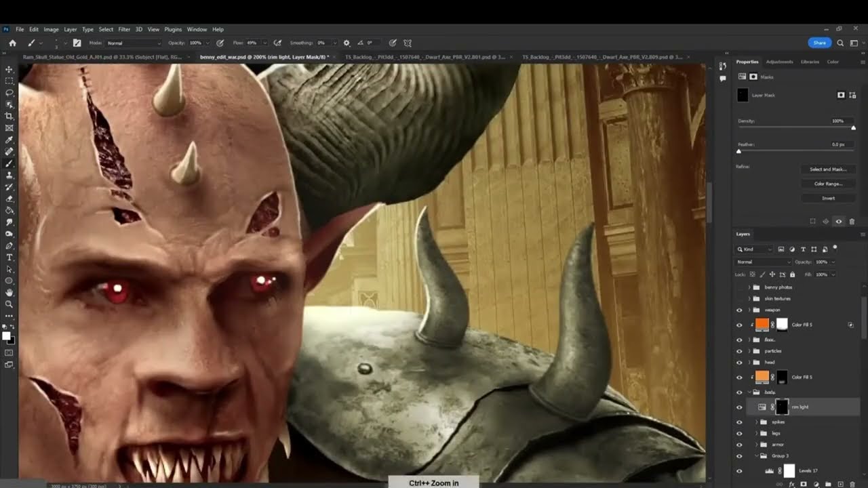Click the Apply Mask icon in Properties
Image resolution: width=868 pixels, height=488 pixels.
(825, 222)
